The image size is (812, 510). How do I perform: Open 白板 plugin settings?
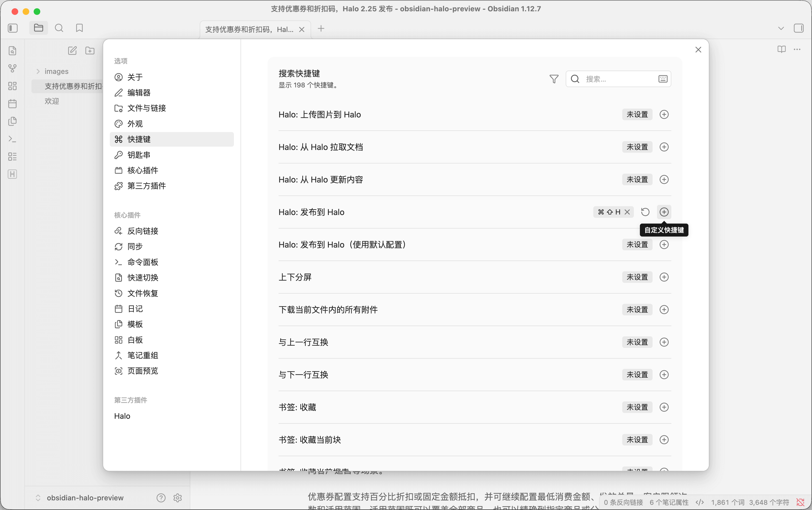coord(172,340)
